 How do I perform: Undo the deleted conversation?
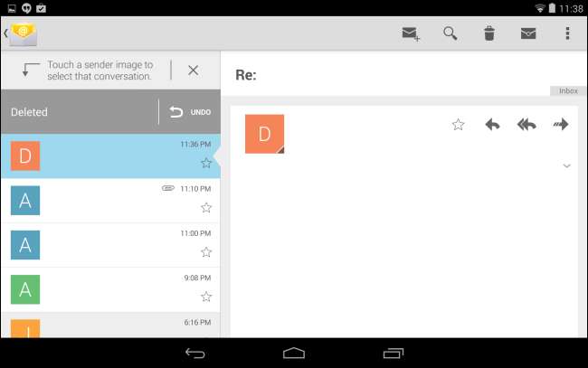click(190, 112)
